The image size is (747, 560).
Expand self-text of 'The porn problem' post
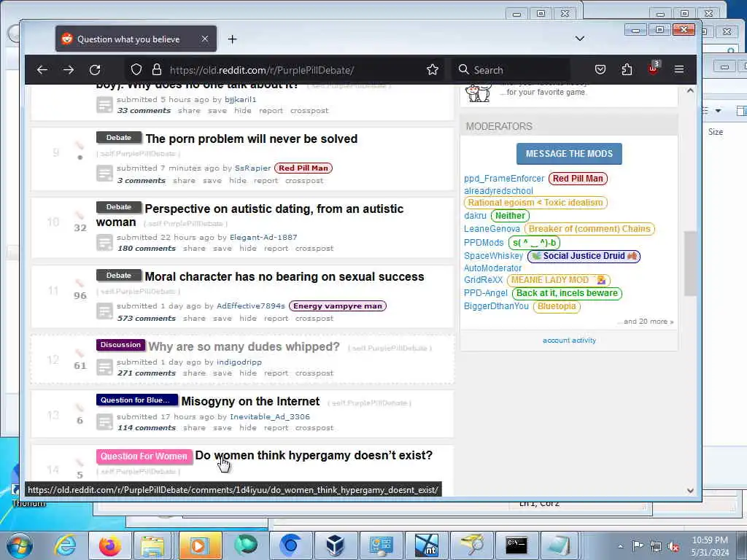105,174
